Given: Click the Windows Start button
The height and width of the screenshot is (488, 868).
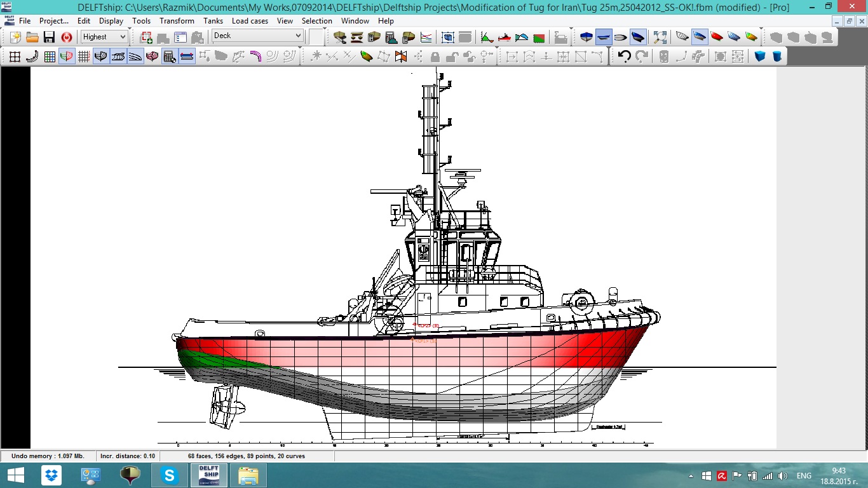Looking at the screenshot, I should tap(15, 475).
